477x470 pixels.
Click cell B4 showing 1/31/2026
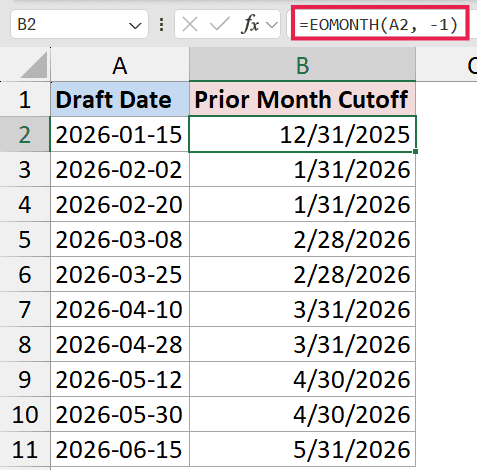302,204
